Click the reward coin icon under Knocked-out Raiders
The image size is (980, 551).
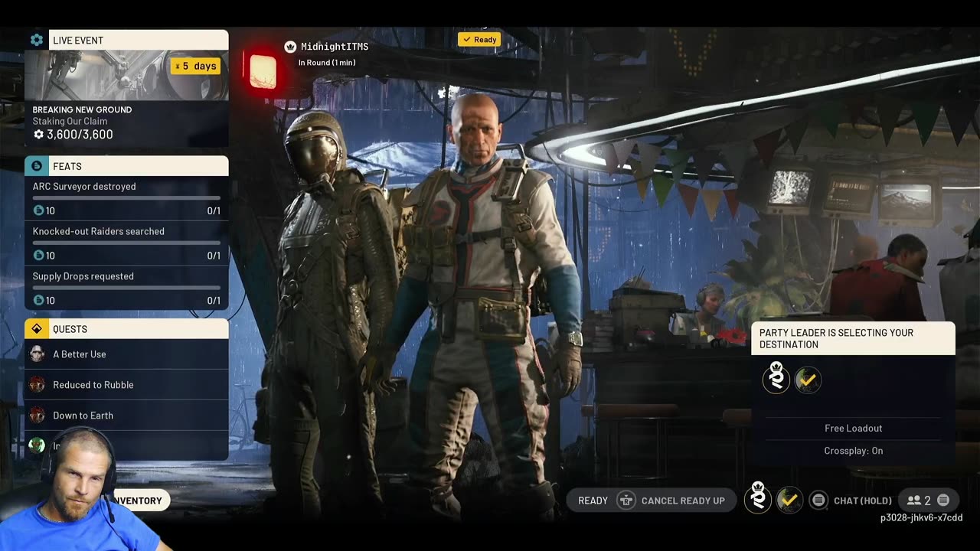(38, 256)
